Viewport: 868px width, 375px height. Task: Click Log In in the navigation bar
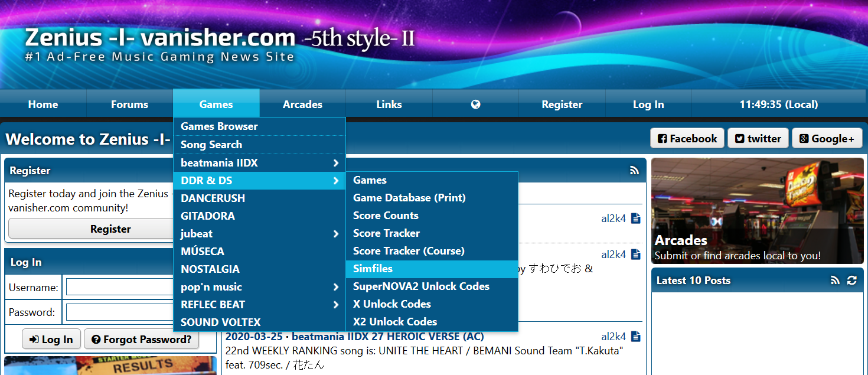click(648, 105)
